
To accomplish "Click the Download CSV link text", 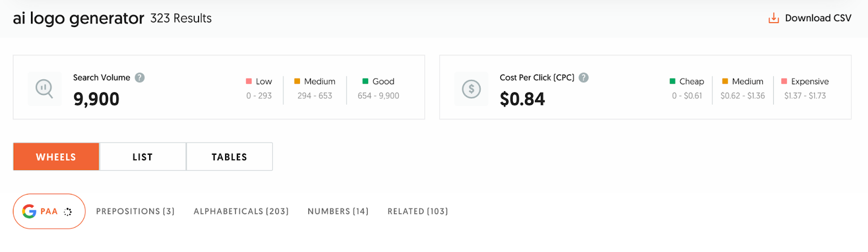I will (x=818, y=18).
